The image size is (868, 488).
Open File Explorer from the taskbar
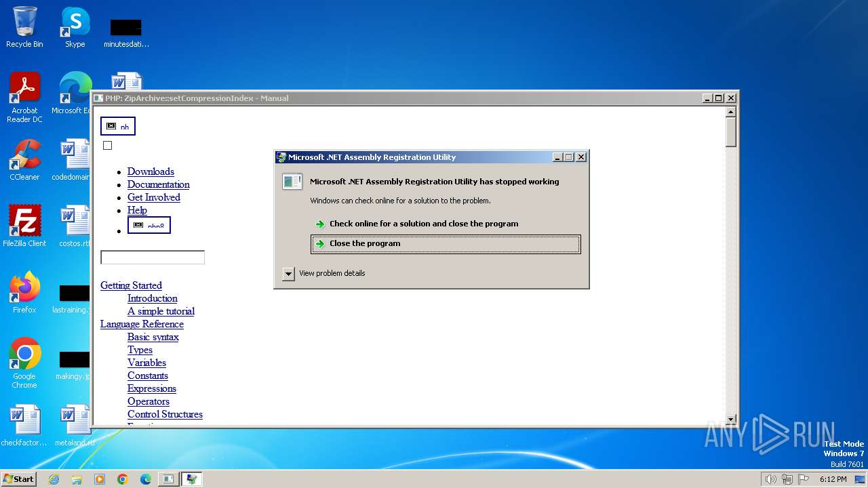pos(77,479)
